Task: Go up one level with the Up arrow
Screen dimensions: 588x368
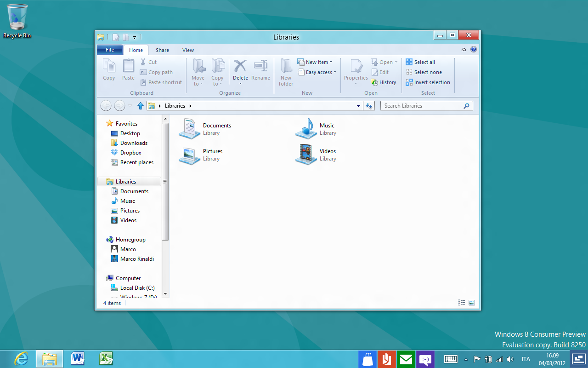Action: click(x=141, y=106)
